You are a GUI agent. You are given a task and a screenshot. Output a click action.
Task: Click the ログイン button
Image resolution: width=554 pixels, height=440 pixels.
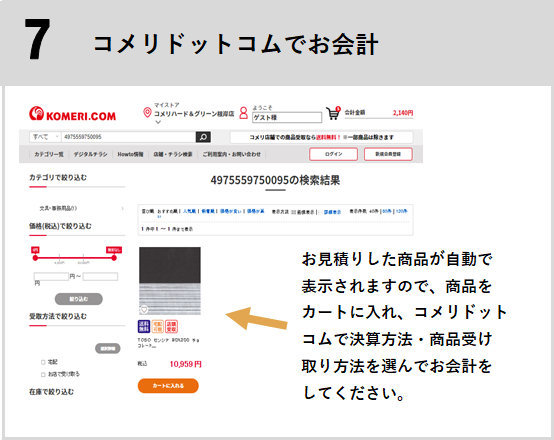coord(334,154)
